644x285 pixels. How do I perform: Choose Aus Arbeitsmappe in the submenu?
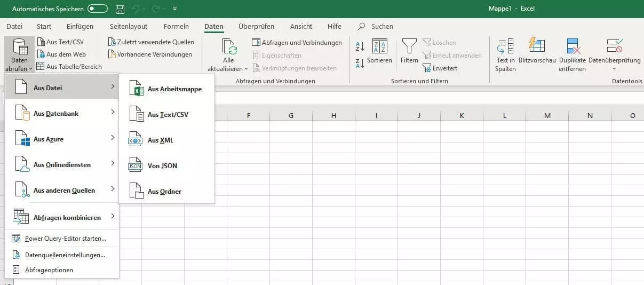tap(166, 89)
